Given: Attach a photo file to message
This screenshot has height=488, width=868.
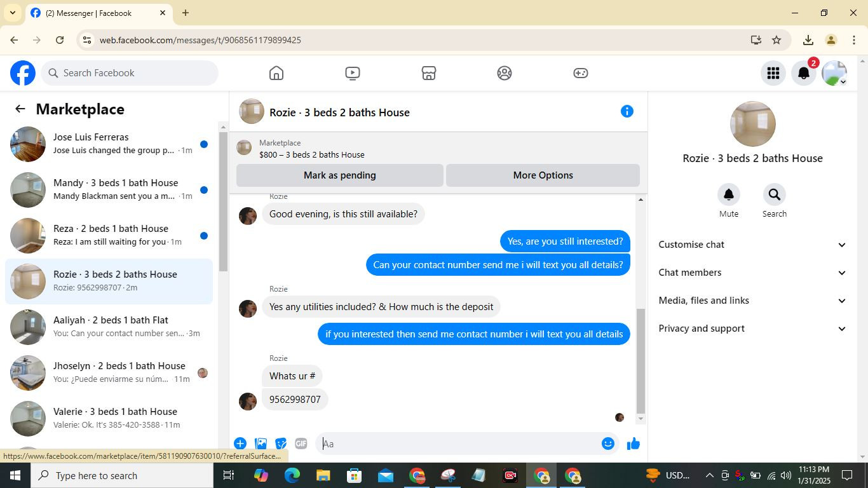Looking at the screenshot, I should click(261, 444).
